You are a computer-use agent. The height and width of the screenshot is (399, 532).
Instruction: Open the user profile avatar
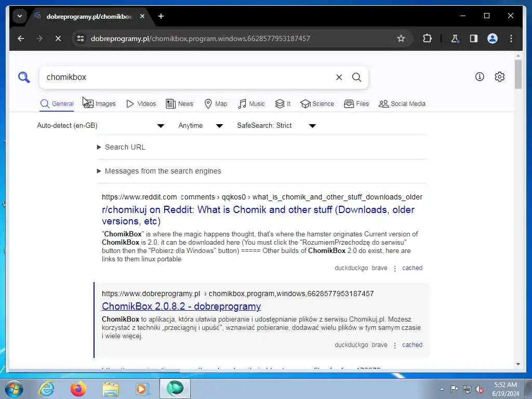click(493, 38)
